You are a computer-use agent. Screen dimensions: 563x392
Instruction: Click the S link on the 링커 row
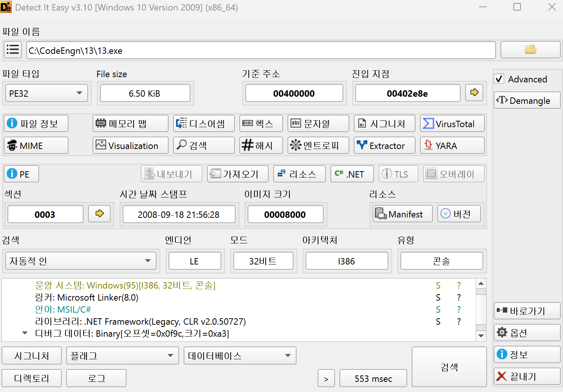(438, 298)
